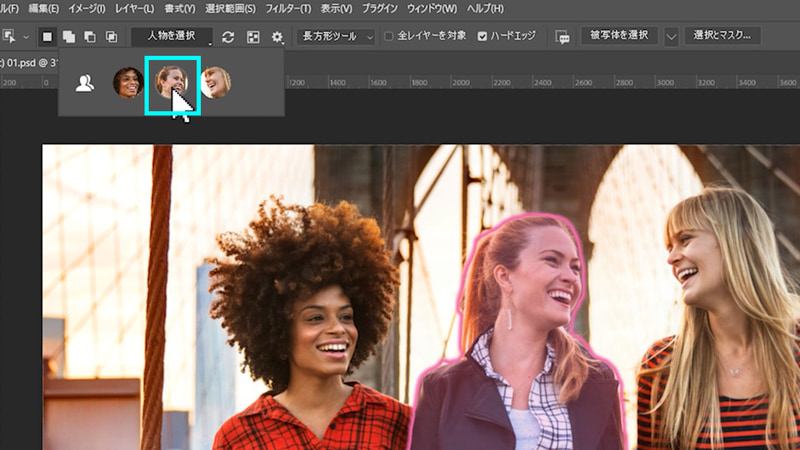
Task: Click the 人物を選択 button
Action: [x=171, y=36]
